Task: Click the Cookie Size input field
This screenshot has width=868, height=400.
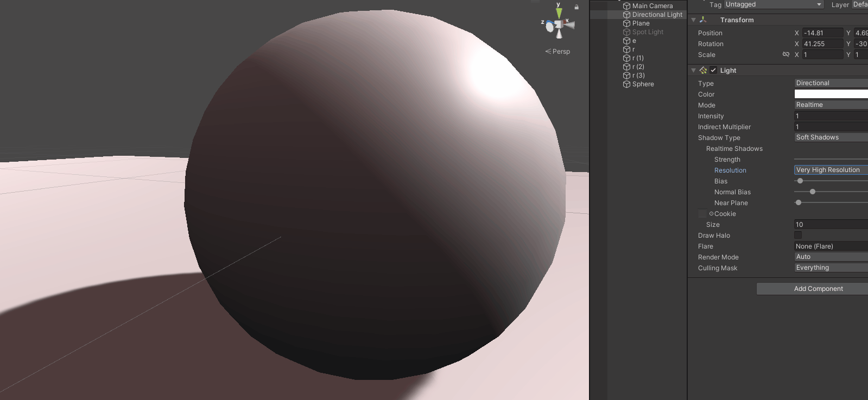Action: click(x=831, y=224)
